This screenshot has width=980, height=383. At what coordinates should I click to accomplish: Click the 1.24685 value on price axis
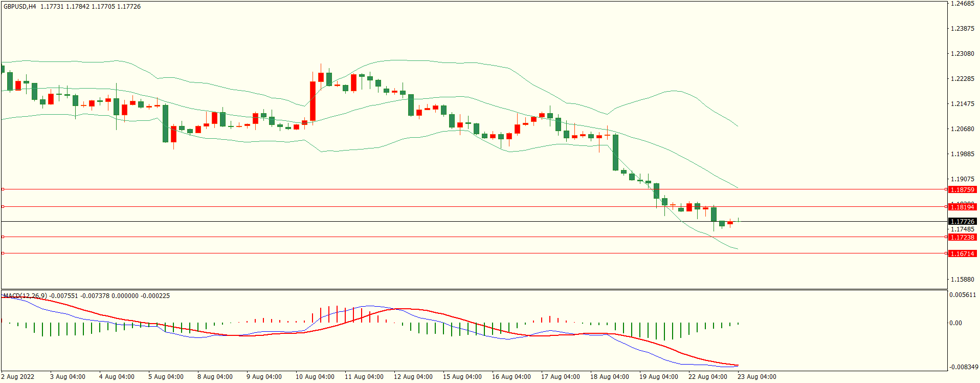(962, 4)
